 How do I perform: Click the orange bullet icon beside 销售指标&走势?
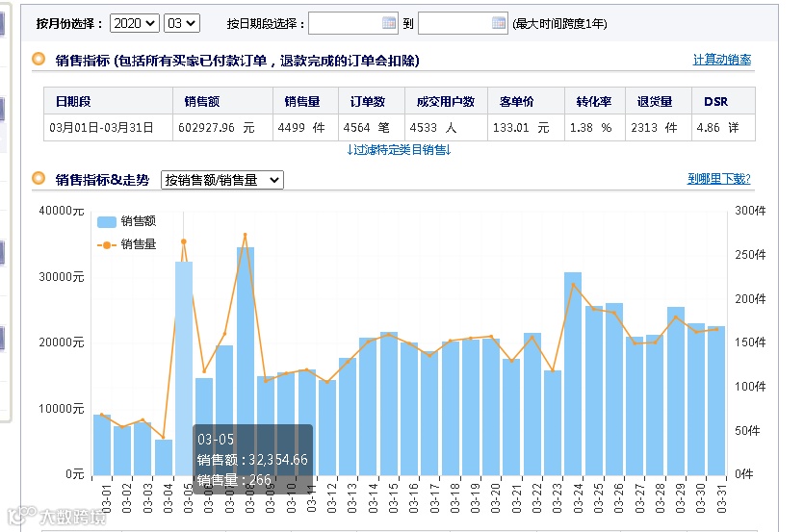(x=39, y=178)
